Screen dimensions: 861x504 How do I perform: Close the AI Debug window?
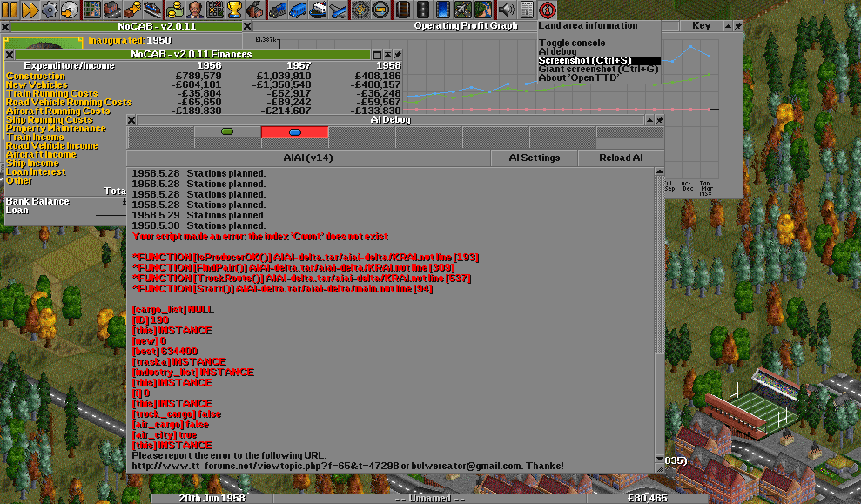(x=131, y=119)
